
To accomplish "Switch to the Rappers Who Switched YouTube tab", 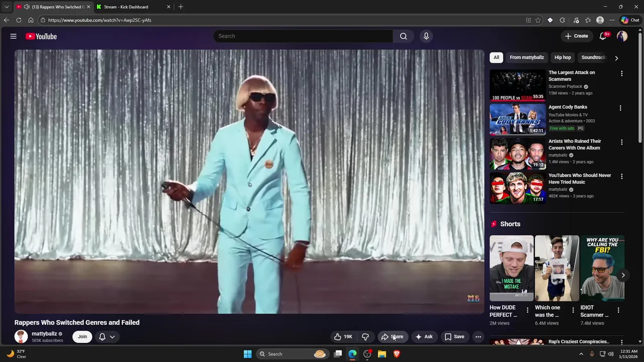I will (53, 7).
